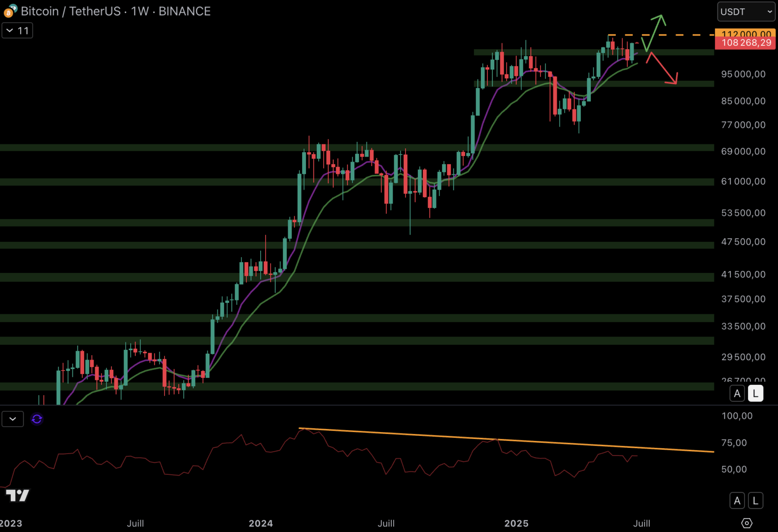
Task: Collapse the RSI pane legend chevron
Action: pos(13,419)
